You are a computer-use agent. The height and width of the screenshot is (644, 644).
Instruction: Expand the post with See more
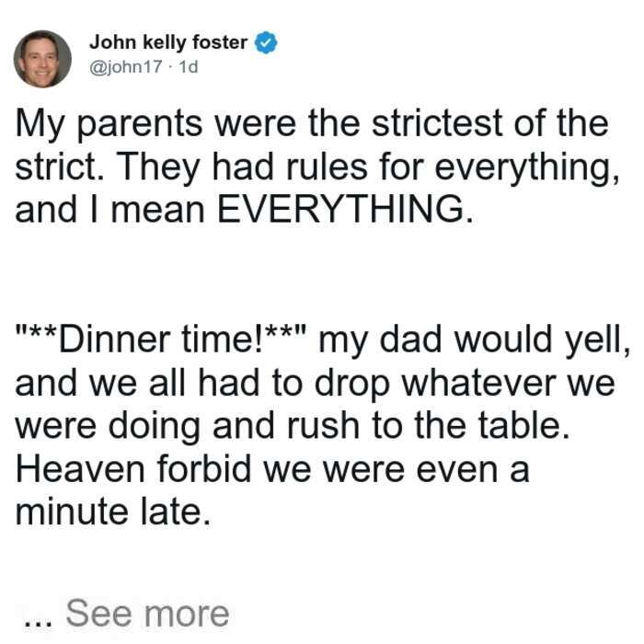[147, 614]
